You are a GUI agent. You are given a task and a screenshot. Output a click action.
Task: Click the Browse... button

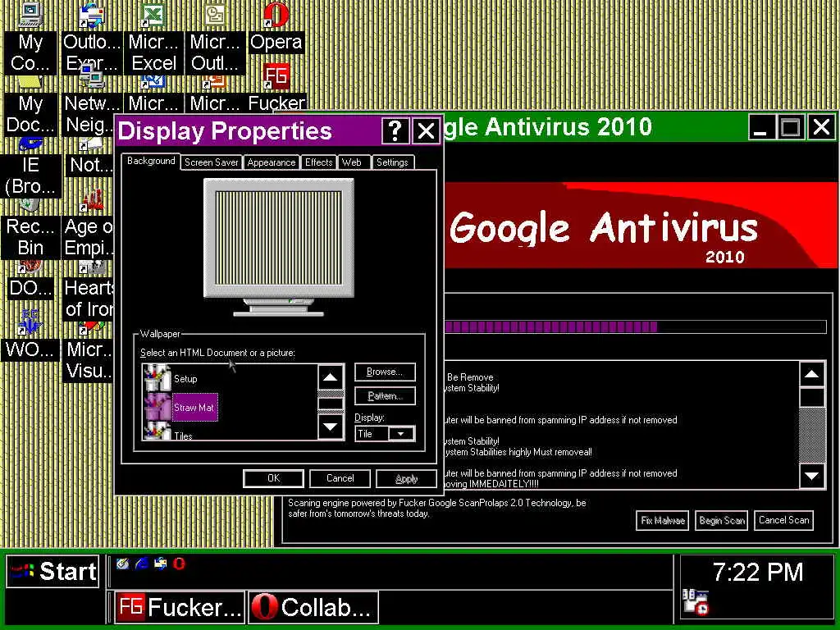[385, 372]
